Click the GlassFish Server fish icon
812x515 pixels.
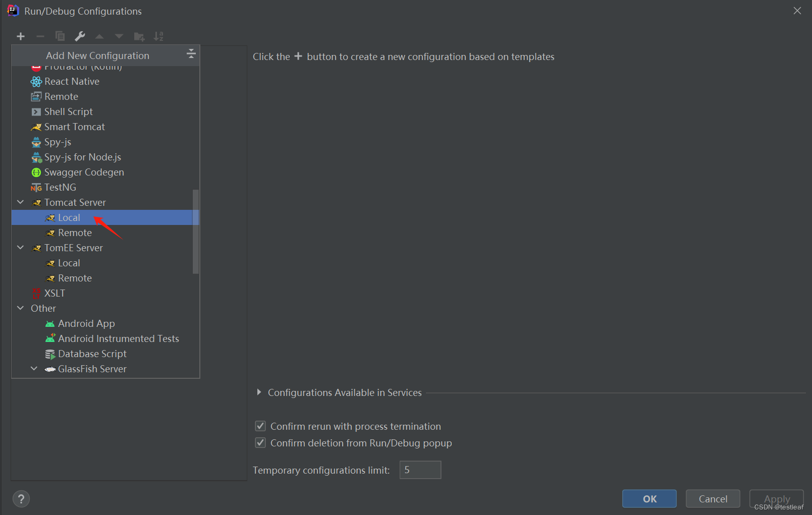(x=50, y=369)
